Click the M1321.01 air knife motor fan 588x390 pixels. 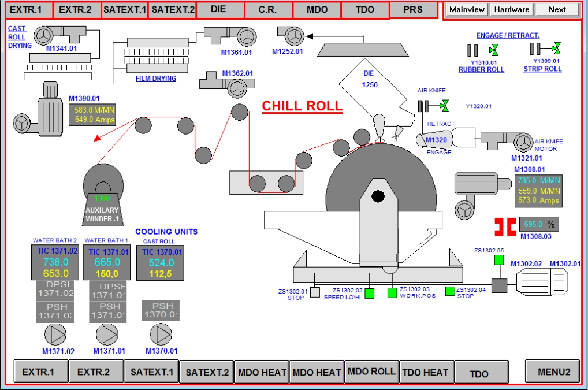pyautogui.click(x=523, y=142)
